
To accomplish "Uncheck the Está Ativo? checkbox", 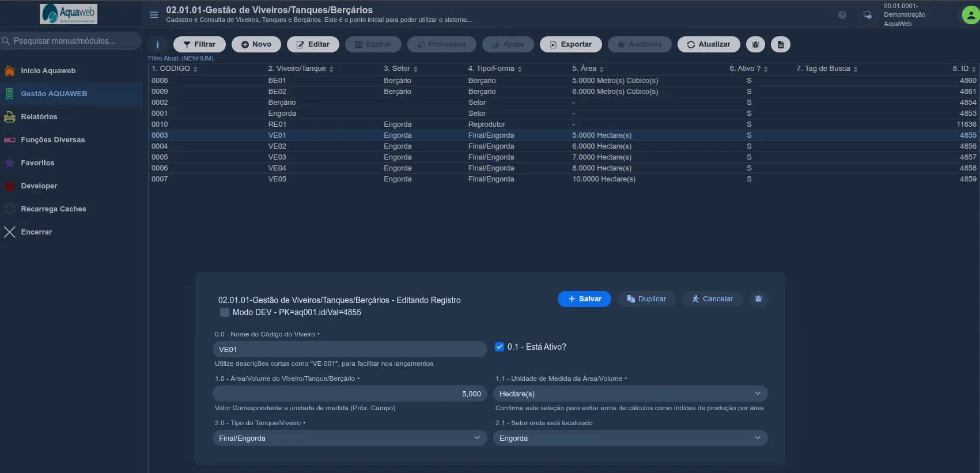I will click(x=500, y=347).
